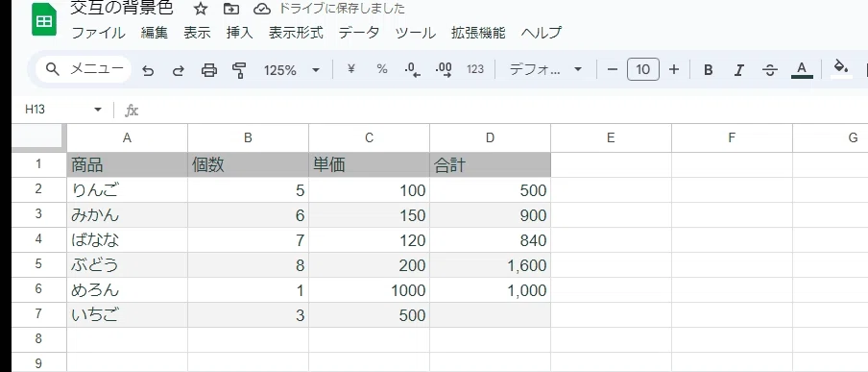868x372 pixels.
Task: Decrease decimal places icon
Action: 413,70
